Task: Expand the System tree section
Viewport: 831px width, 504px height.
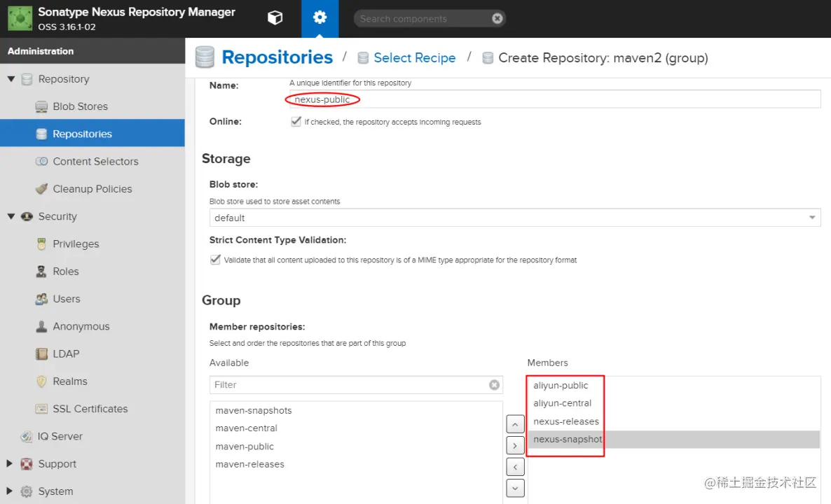Action: pos(10,491)
